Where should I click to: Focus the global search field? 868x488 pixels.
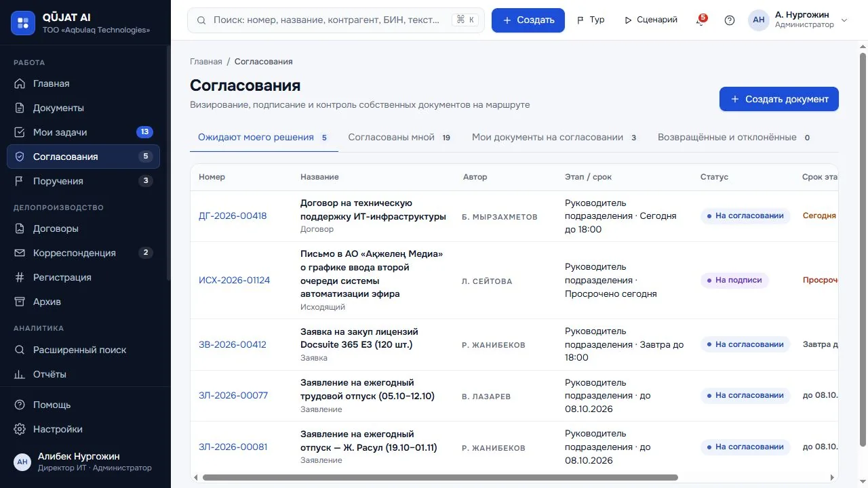click(336, 20)
